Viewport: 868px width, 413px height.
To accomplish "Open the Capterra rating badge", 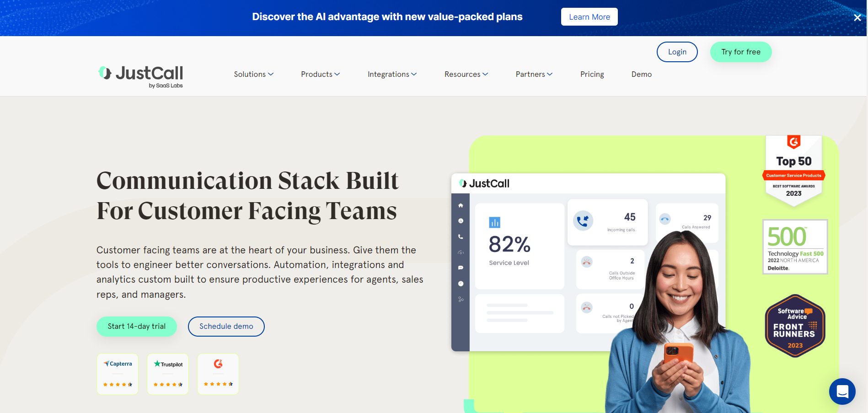I will [118, 374].
